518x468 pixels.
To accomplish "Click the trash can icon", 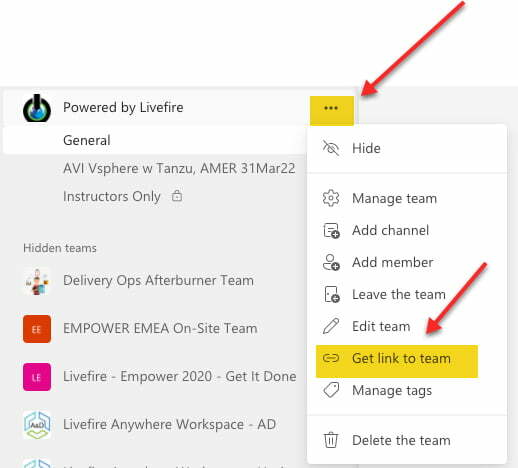I will click(x=331, y=440).
